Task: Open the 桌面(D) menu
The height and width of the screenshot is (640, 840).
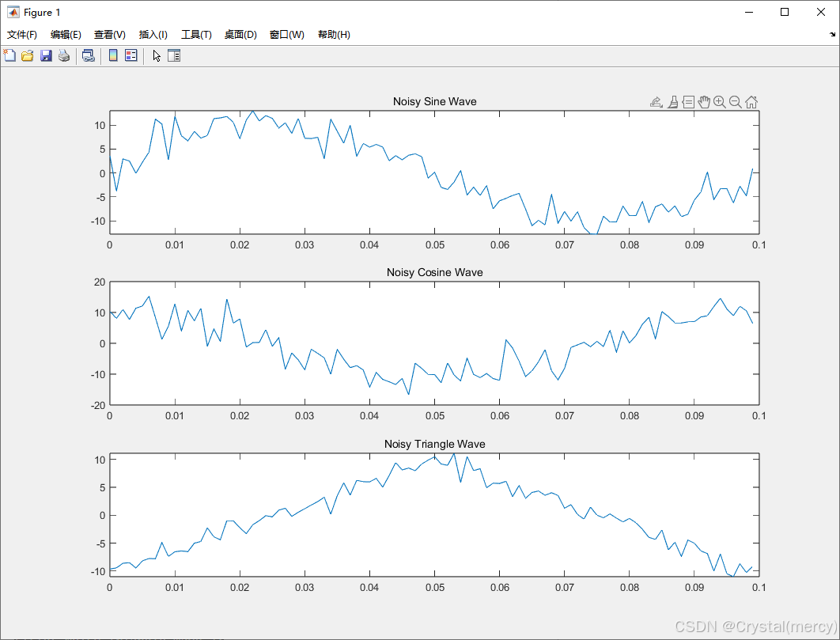Action: point(240,34)
